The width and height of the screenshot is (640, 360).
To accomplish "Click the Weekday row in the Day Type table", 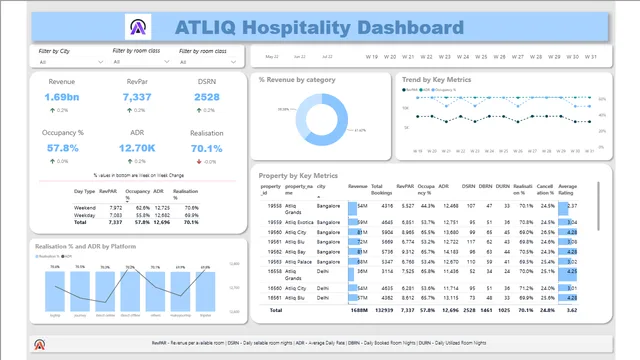I will click(x=136, y=215).
